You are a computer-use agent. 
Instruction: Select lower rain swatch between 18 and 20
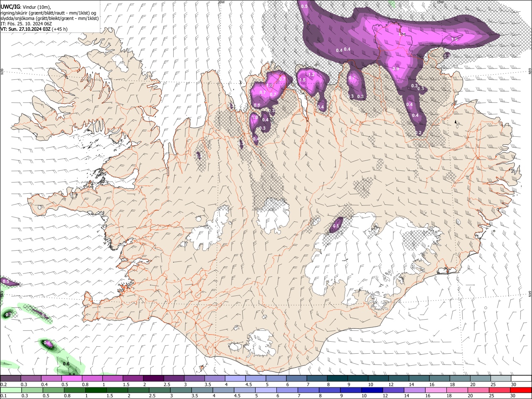[x=457, y=390]
